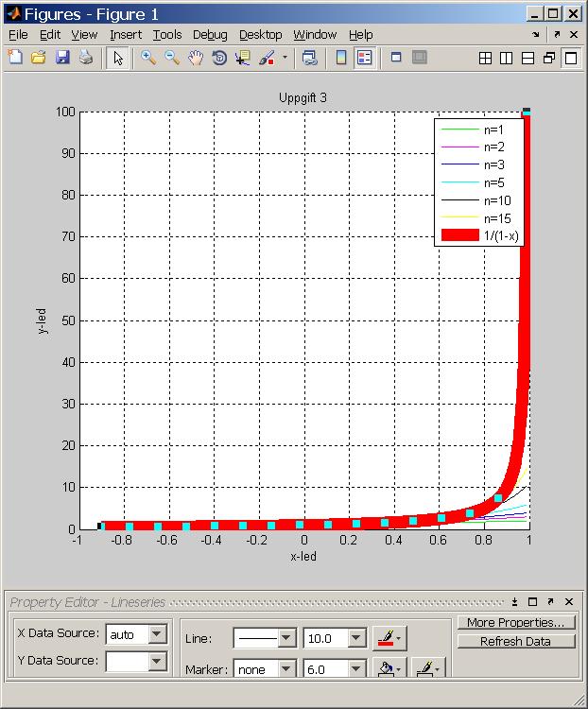
Task: Float the figures with cascade icon
Action: [549, 58]
